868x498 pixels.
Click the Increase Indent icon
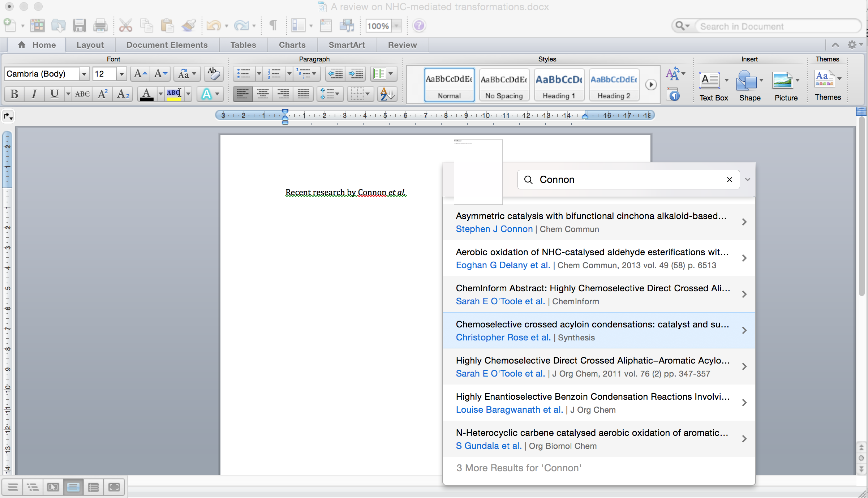(x=357, y=73)
